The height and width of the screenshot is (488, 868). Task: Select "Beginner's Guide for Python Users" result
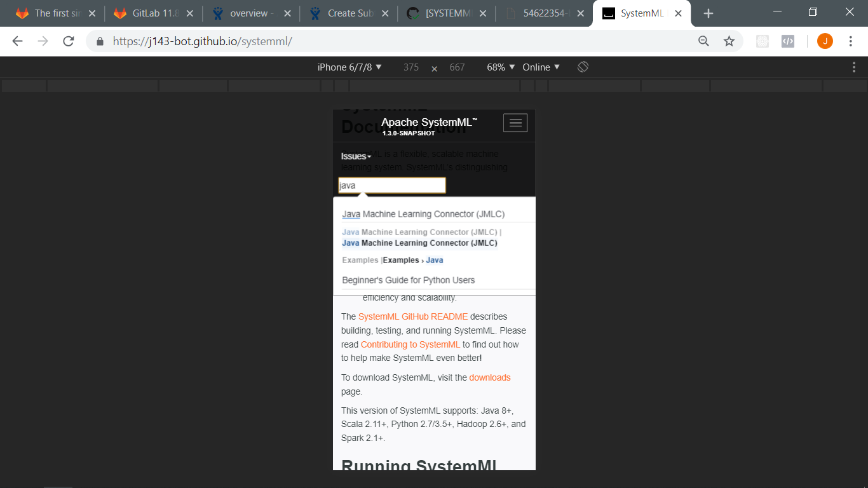point(408,280)
